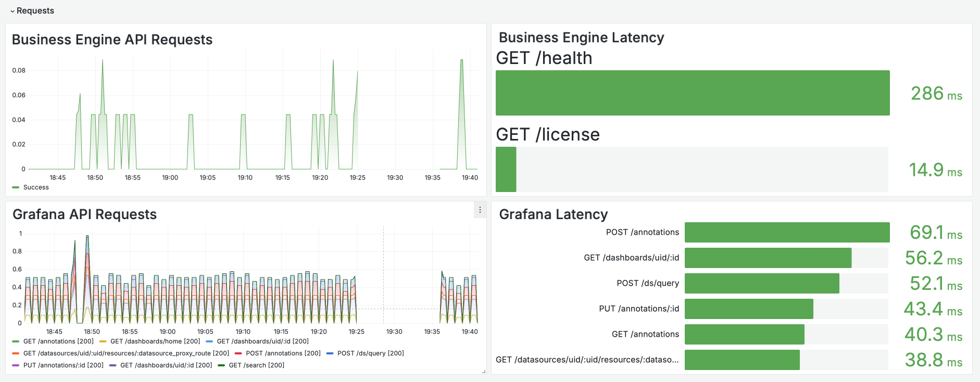Click the 19:30 label on Business Engine chart
The image size is (980, 382).
[395, 177]
